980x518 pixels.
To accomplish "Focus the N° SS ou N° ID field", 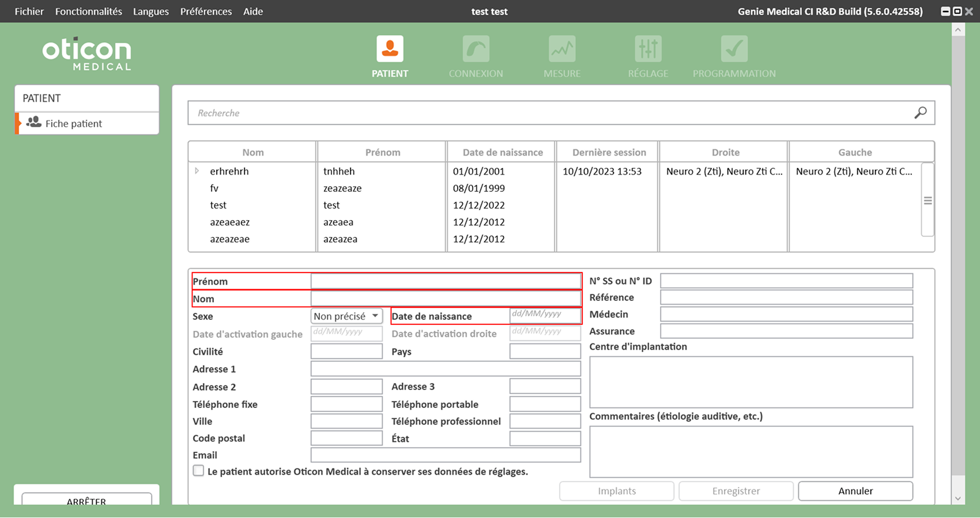I will click(786, 281).
